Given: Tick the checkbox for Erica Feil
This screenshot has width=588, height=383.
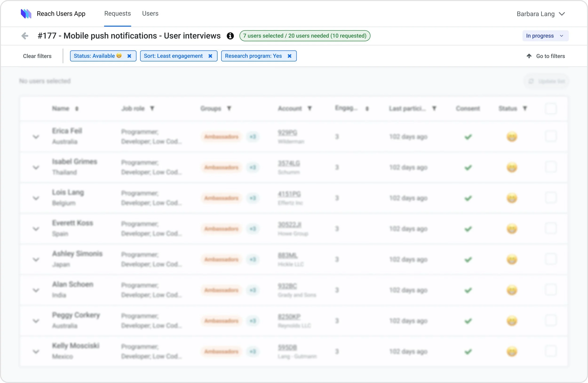Looking at the screenshot, I should pyautogui.click(x=551, y=136).
